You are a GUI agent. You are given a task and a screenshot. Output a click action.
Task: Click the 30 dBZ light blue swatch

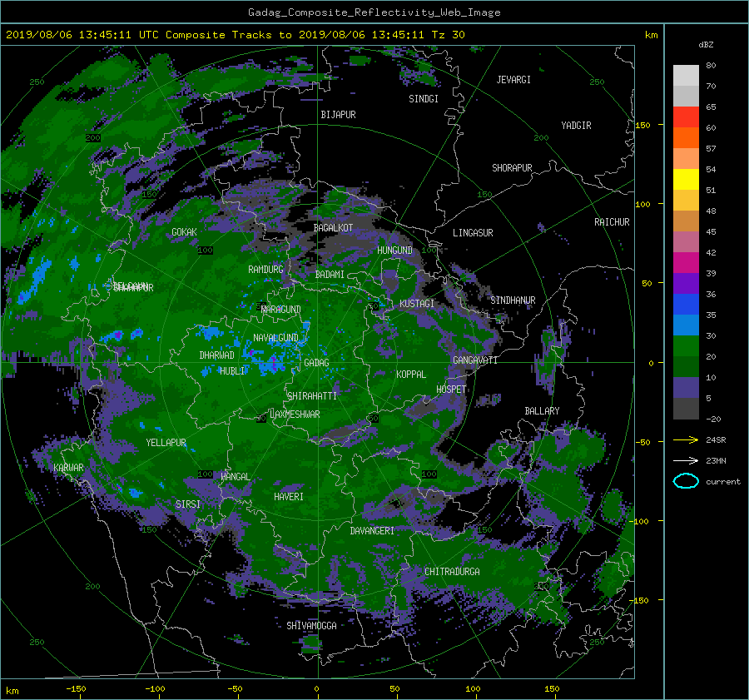click(686, 325)
